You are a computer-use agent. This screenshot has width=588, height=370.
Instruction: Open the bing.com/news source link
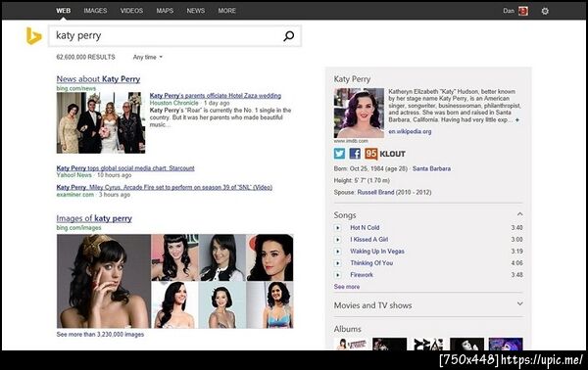(x=76, y=88)
